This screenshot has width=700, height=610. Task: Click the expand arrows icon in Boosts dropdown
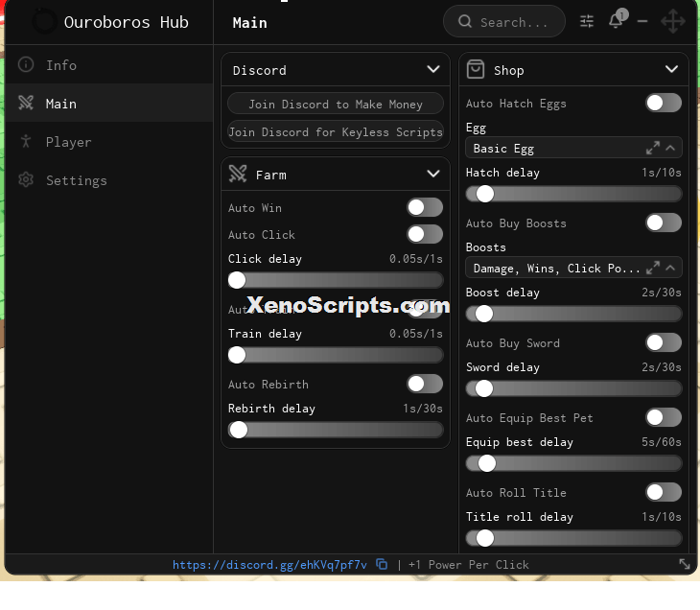pos(653,268)
